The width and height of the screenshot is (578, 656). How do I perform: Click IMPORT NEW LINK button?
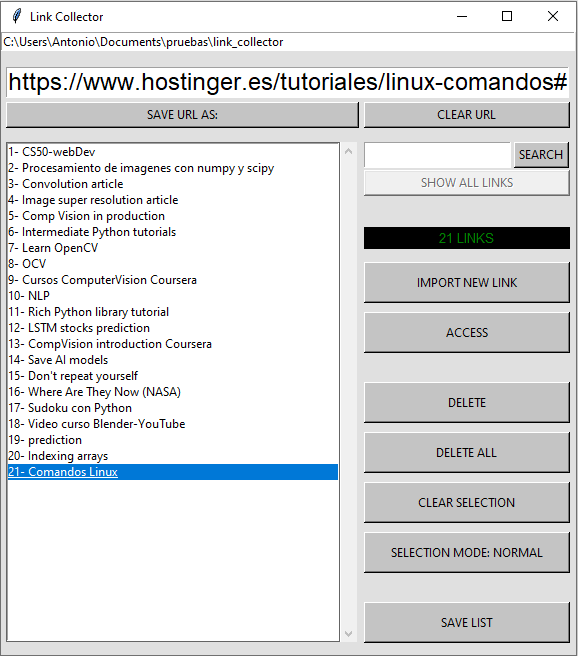tap(467, 282)
